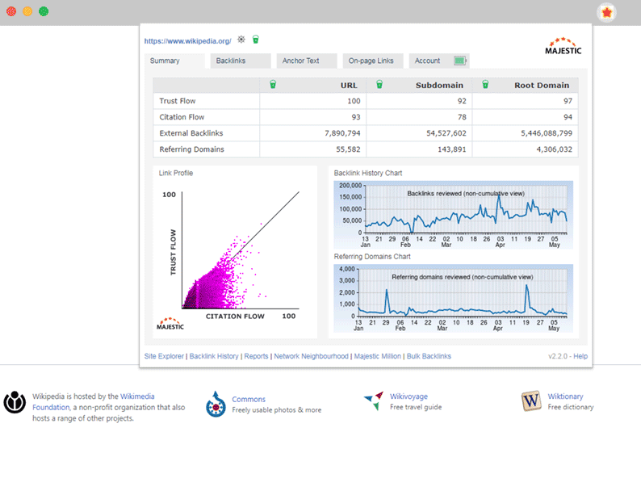Open the Anchor Text tab

coord(307,61)
